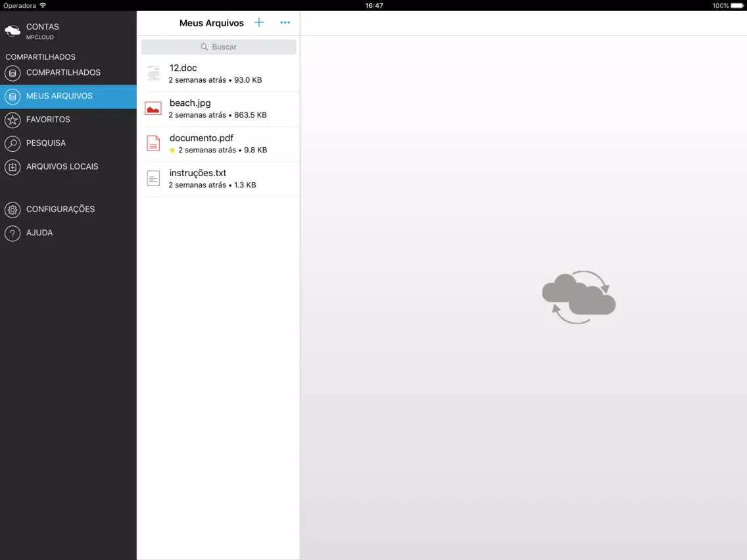This screenshot has height=560, width=747.
Task: Click the MPCLOUD account name label
Action: pos(40,37)
